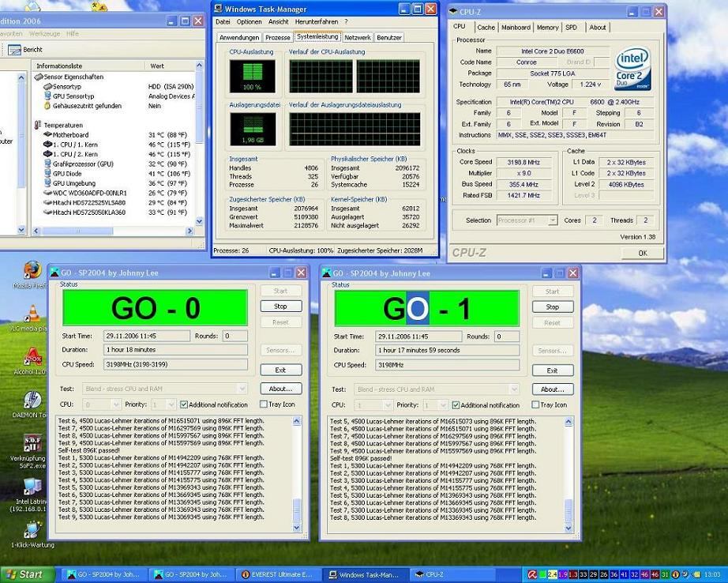This screenshot has width=728, height=583.
Task: Select the SoF2.exe shortcut desktop icon
Action: 32,443
